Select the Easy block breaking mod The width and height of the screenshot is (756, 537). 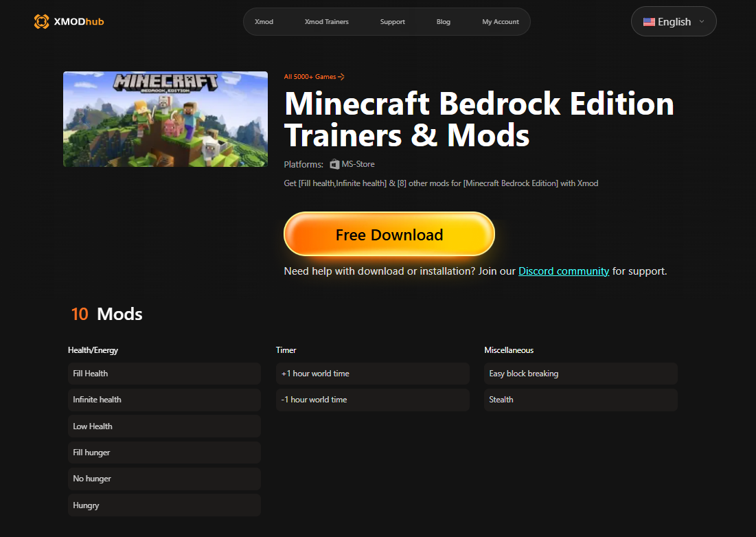pyautogui.click(x=581, y=374)
